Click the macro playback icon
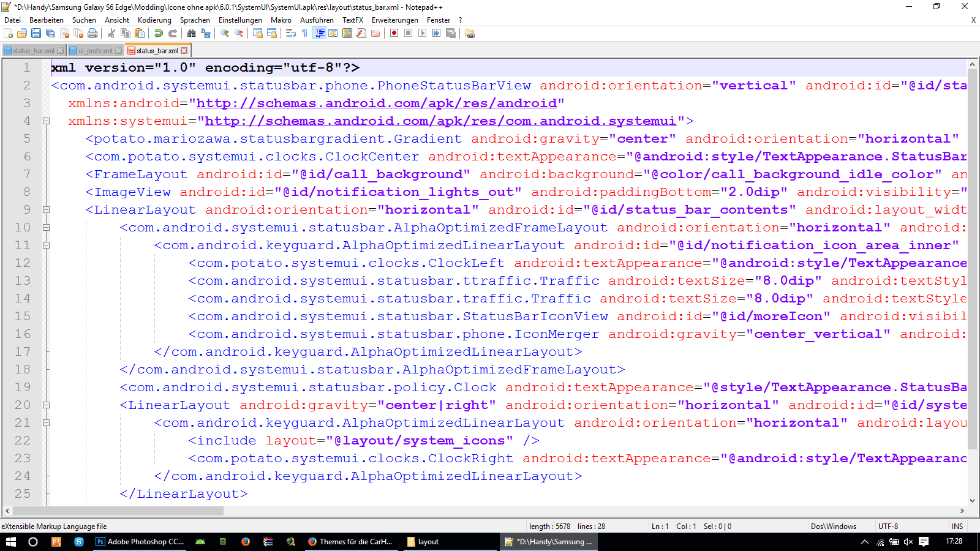Viewport: 980px width, 551px height. coord(423,33)
